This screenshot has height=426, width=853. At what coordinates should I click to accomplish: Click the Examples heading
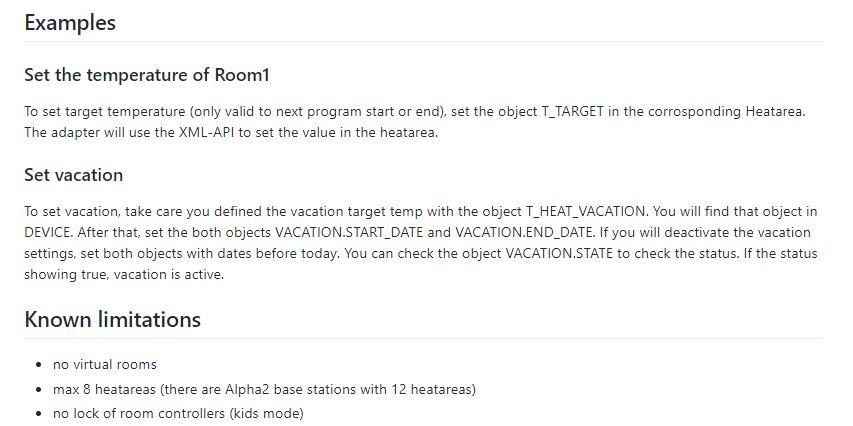click(70, 23)
